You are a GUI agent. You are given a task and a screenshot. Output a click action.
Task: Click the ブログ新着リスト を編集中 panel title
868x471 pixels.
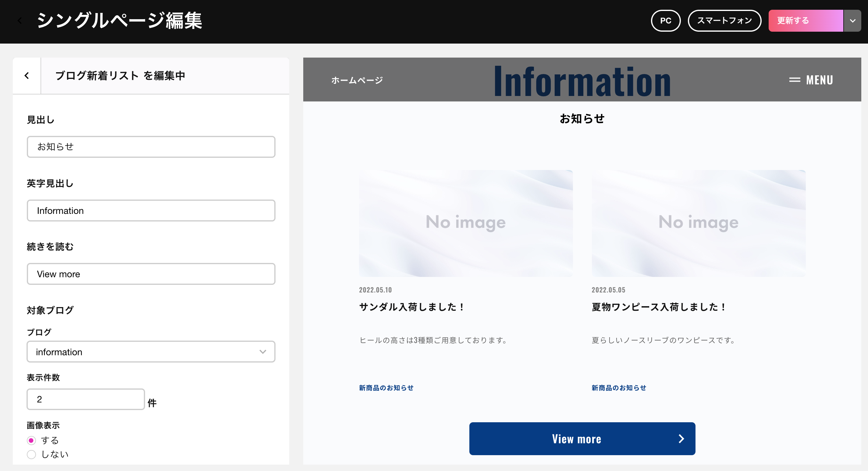pyautogui.click(x=120, y=76)
